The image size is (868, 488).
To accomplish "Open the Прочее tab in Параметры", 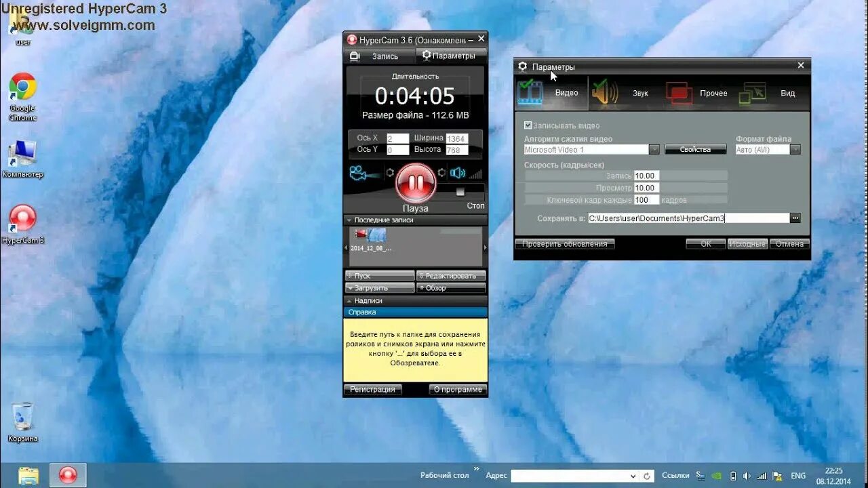I will tap(698, 93).
